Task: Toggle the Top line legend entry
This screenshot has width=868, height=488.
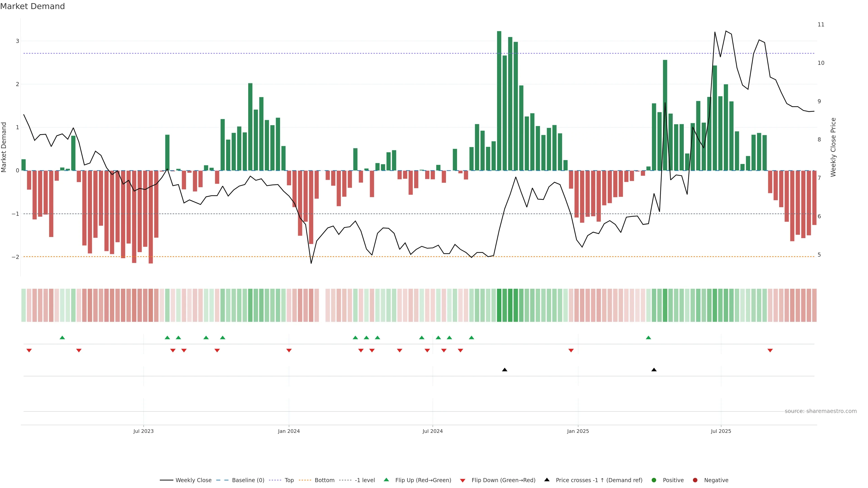Action: [x=289, y=480]
